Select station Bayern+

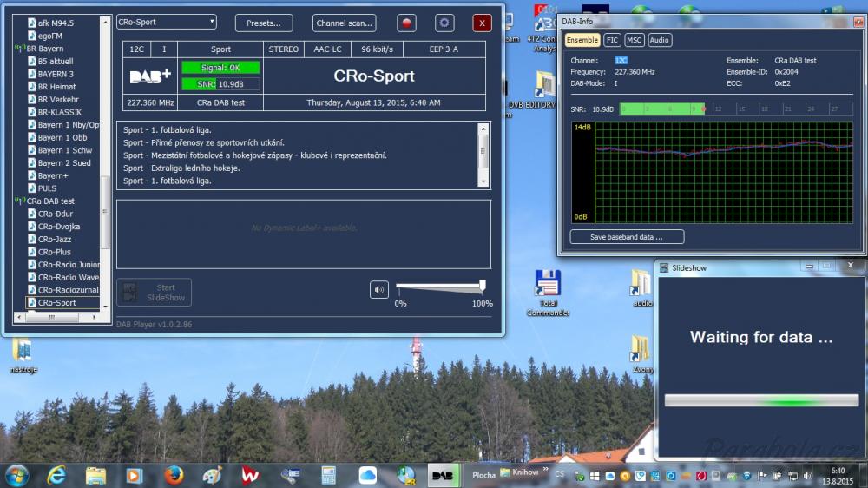[53, 175]
